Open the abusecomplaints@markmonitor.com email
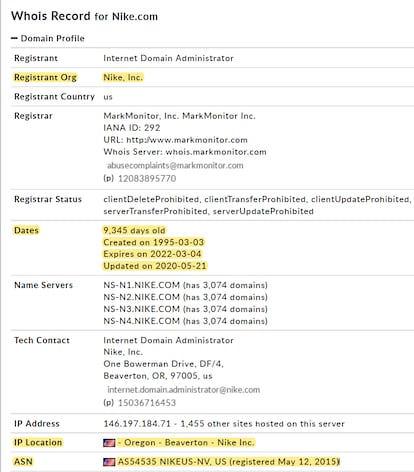The width and height of the screenshot is (414, 472). click(x=175, y=165)
